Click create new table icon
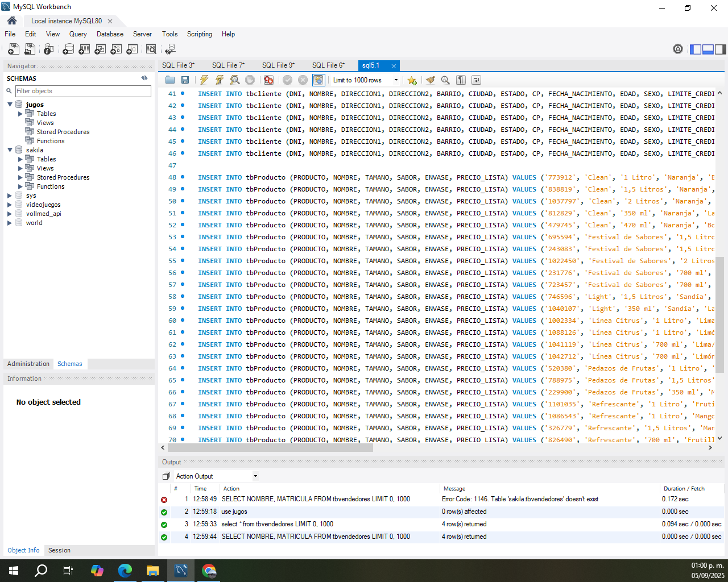Viewport: 728px width, 582px height. click(84, 49)
